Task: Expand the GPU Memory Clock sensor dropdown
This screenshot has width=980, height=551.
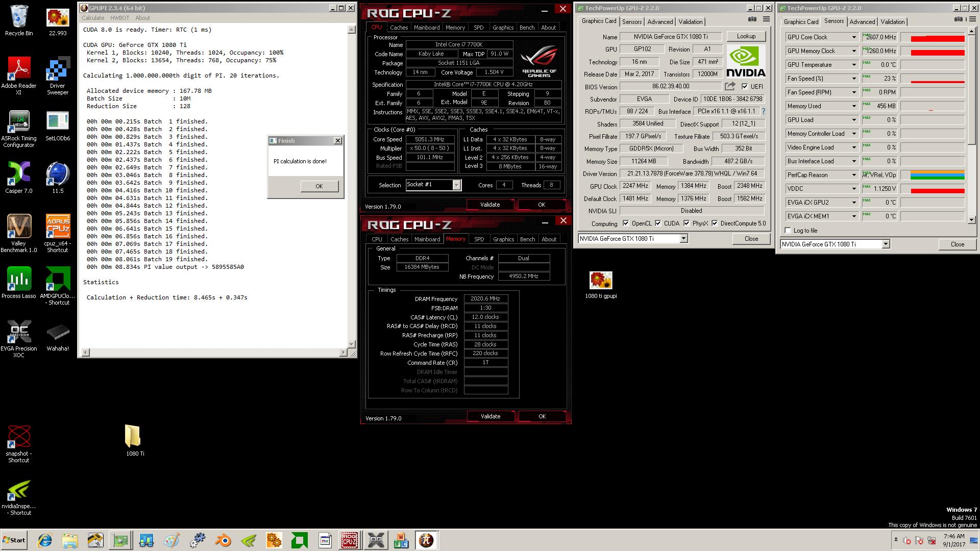Action: point(853,51)
